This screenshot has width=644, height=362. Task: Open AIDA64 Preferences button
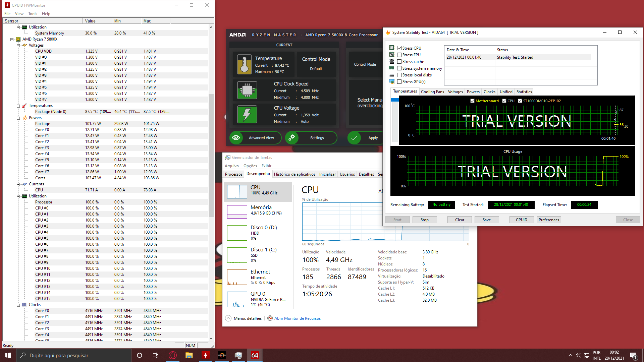click(549, 220)
